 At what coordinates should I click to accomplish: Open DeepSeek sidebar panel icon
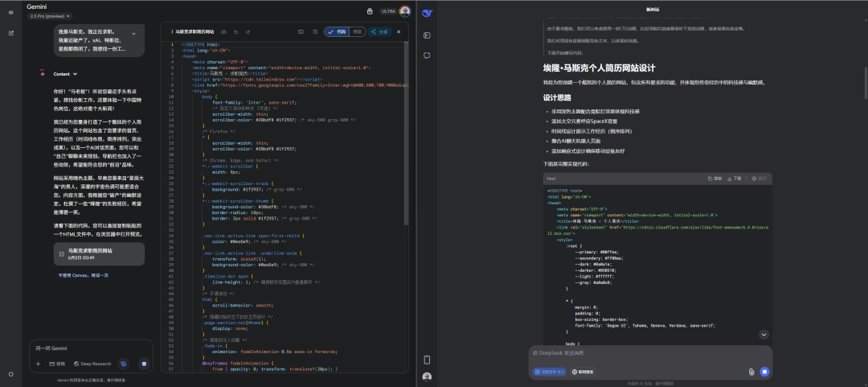tap(427, 35)
